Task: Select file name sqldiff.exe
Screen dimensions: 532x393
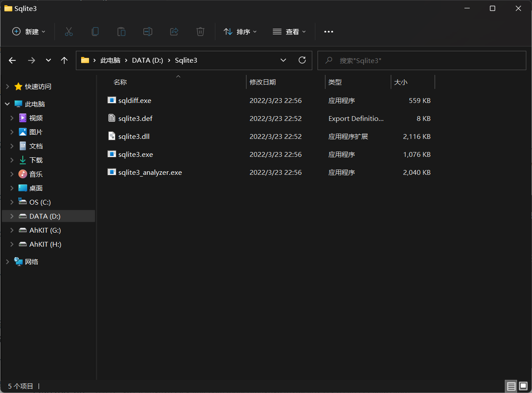Action: coord(135,101)
